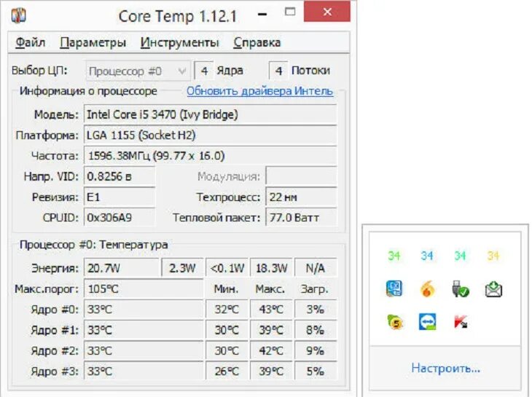Click the N/A energy value
Screen dimensions: 532x397
click(316, 268)
